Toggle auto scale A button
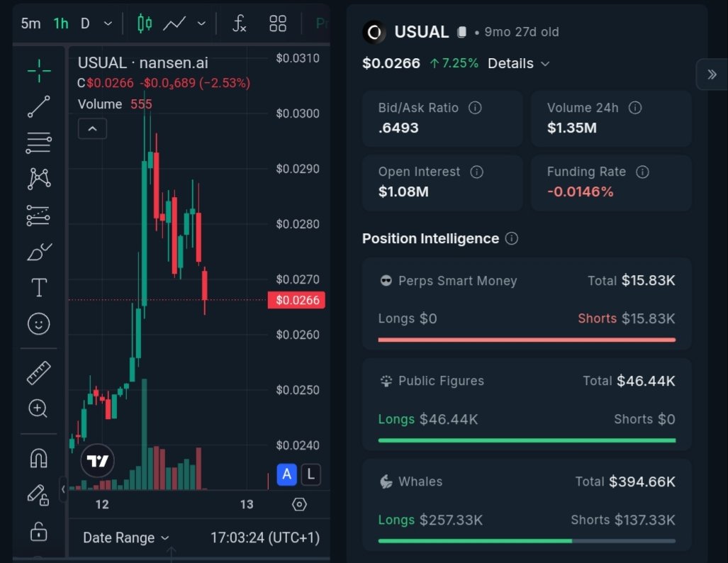 (287, 474)
